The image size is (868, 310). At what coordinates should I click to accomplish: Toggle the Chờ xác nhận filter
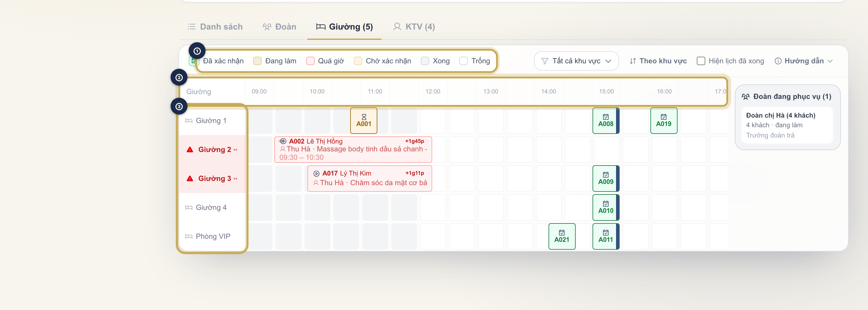pos(382,61)
